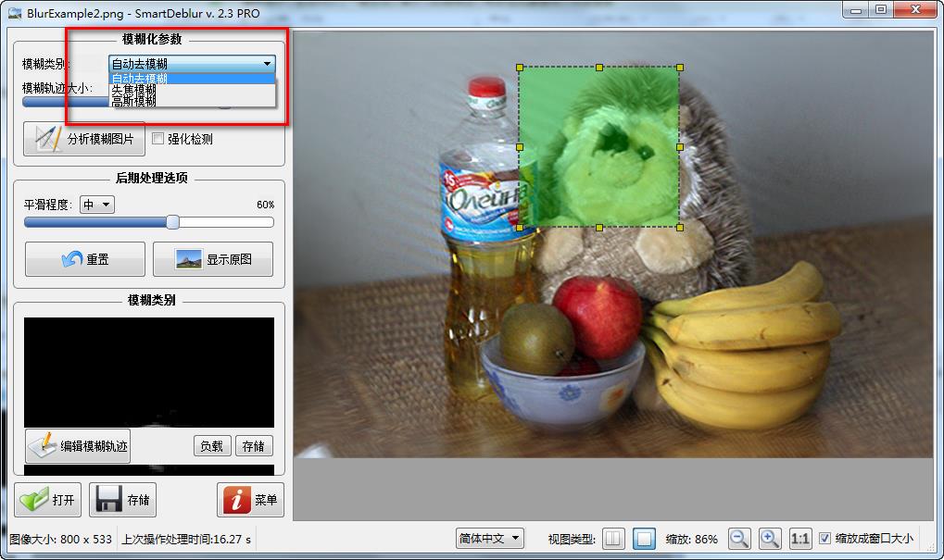
Task: Click the 1:1 actual size button
Action: [x=800, y=539]
